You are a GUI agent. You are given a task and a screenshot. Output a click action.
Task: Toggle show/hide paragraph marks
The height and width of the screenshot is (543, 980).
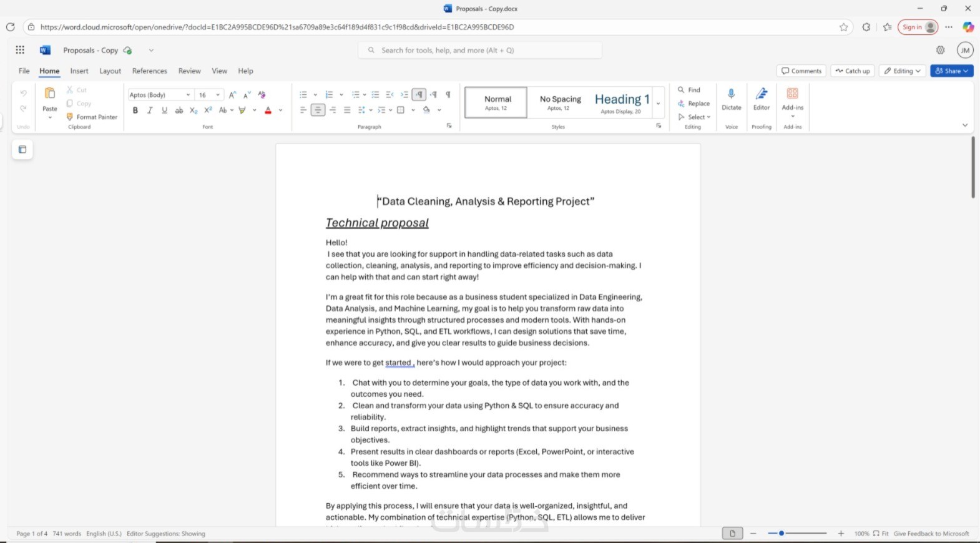point(448,95)
